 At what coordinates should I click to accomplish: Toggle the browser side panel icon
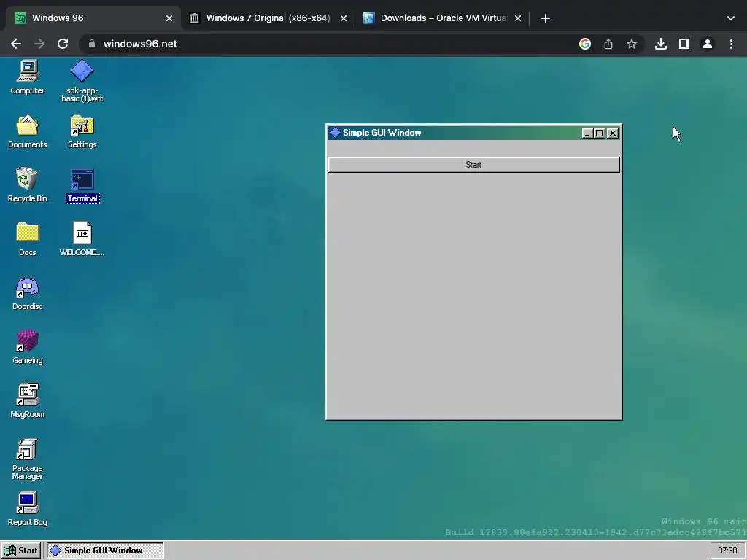[684, 44]
